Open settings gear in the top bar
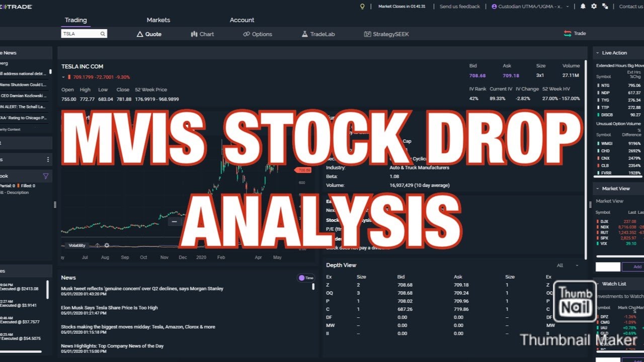The height and width of the screenshot is (362, 644). point(594,7)
